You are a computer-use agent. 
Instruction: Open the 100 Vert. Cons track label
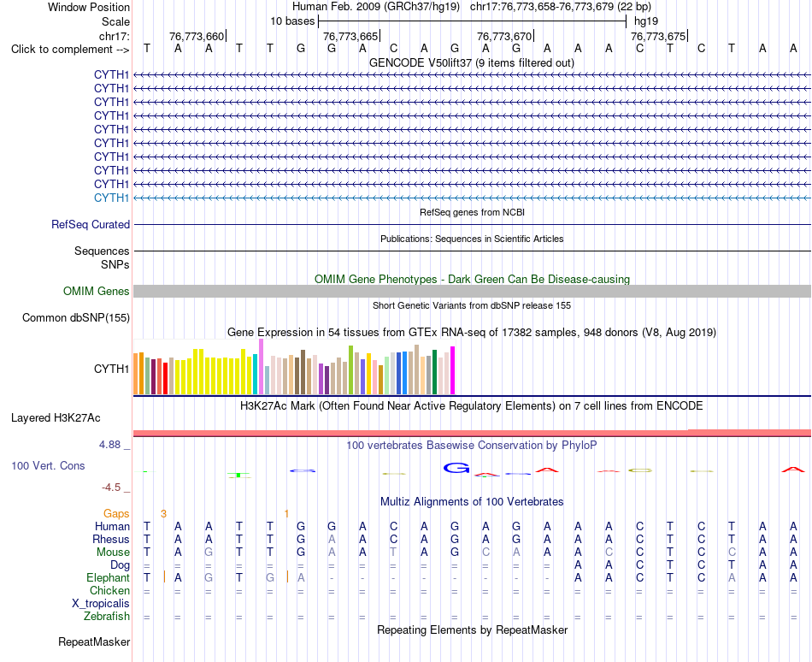48,465
